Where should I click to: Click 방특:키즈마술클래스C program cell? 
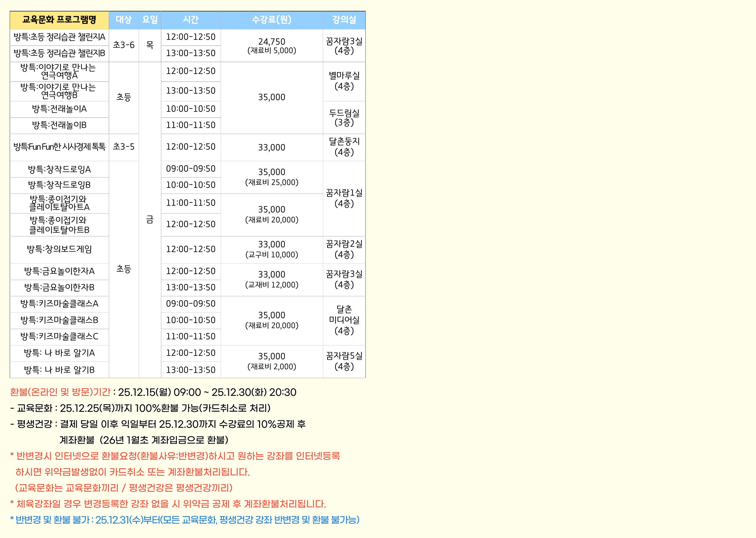click(59, 336)
